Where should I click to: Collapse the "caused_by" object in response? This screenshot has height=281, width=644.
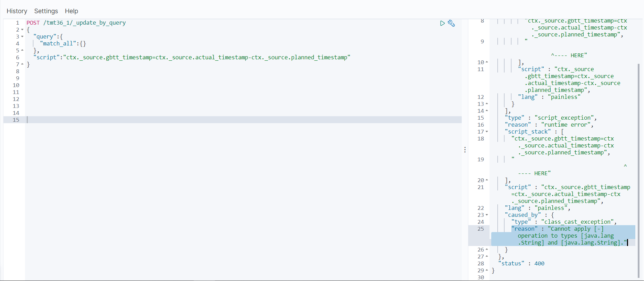click(487, 215)
